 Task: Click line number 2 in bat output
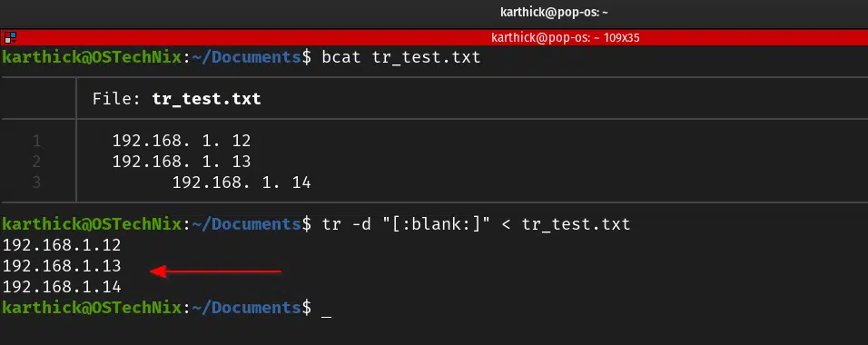(36, 162)
